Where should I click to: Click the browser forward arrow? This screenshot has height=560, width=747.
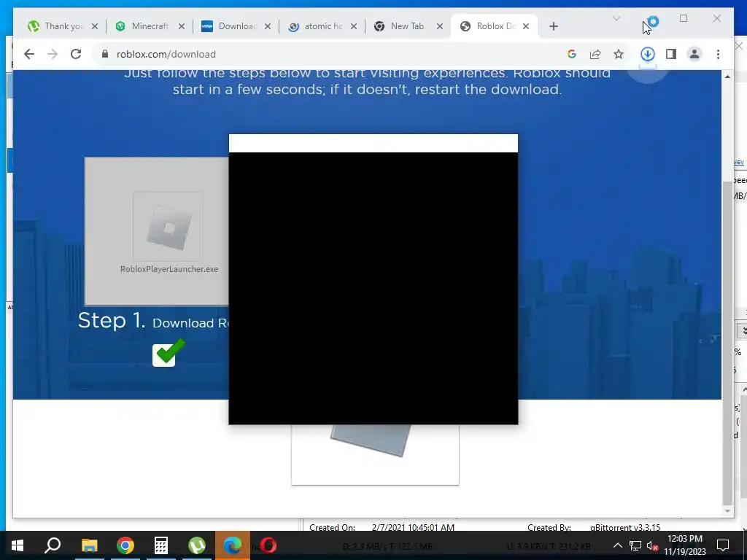tap(53, 54)
